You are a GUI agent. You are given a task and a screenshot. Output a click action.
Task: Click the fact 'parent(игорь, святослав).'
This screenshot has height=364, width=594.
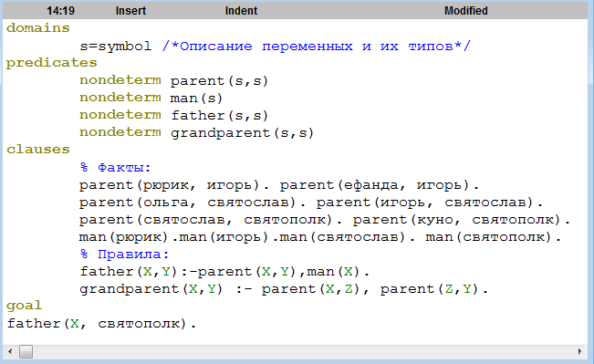tap(430, 203)
